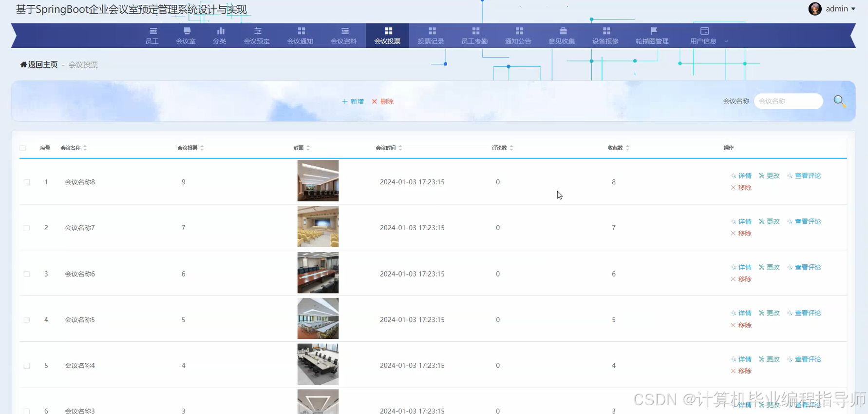Sort by the 封面 column arrows
The image size is (868, 414).
[308, 148]
